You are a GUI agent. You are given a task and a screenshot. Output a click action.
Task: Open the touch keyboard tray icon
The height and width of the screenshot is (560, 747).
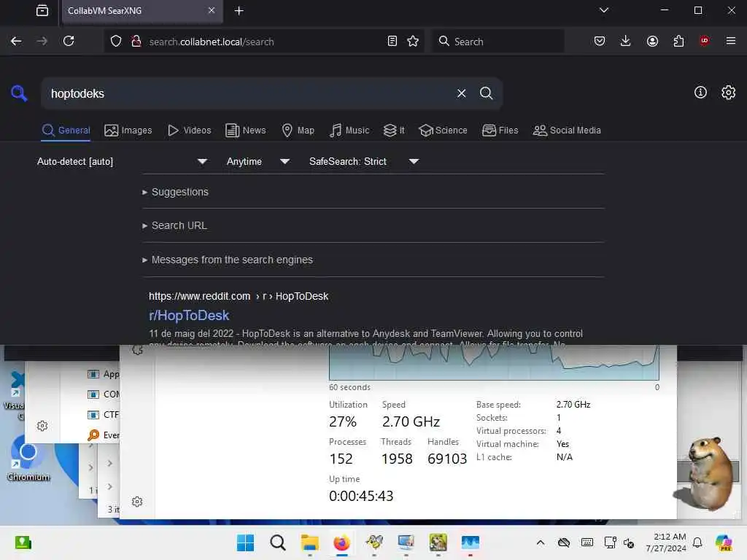pos(587,542)
